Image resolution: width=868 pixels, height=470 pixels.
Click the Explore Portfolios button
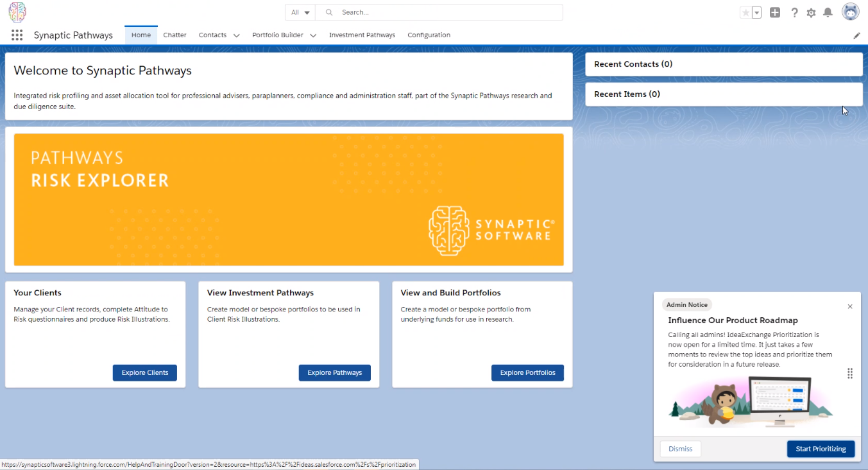(528, 373)
